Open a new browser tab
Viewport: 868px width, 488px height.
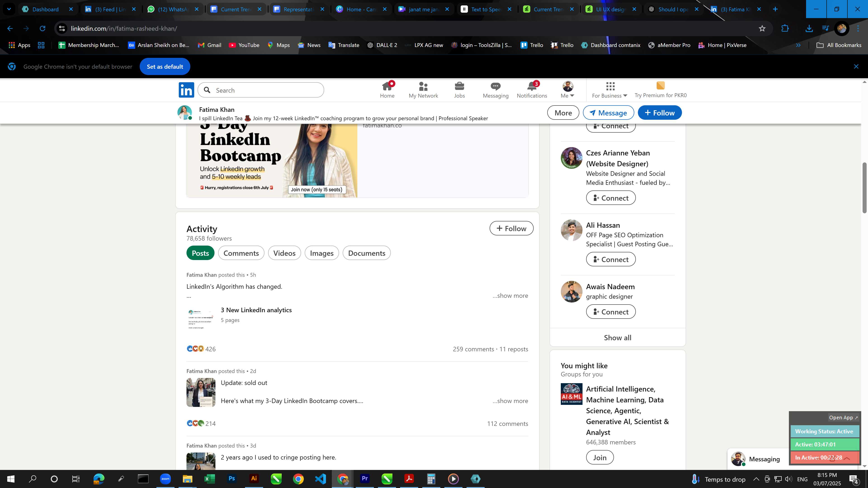pos(775,9)
